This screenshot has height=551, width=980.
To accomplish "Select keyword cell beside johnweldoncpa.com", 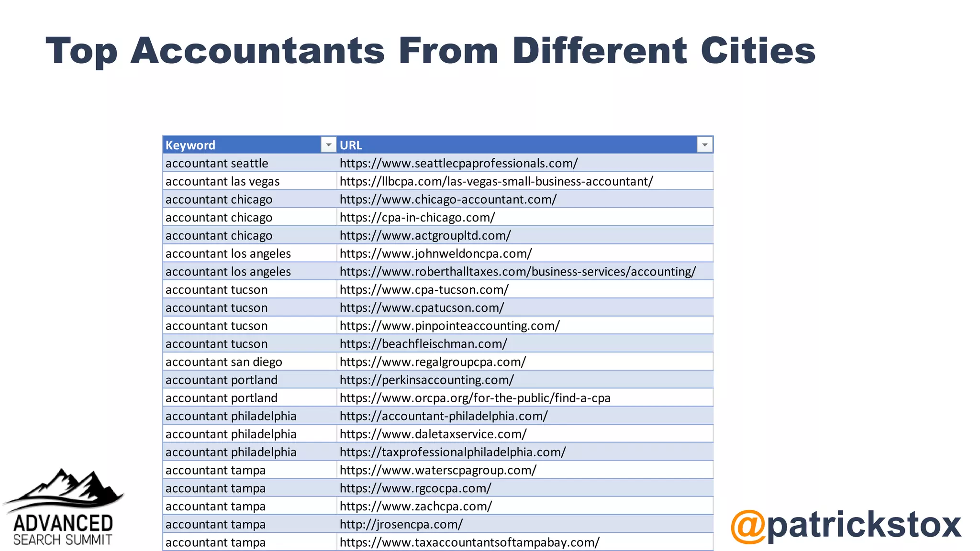I will click(250, 253).
